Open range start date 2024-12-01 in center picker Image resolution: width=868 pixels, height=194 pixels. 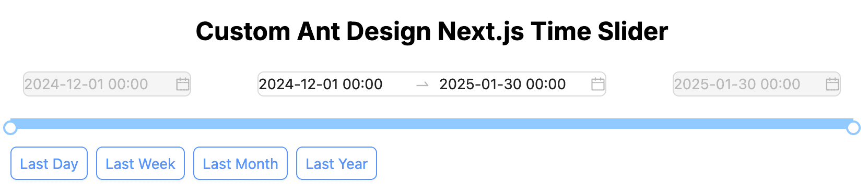[321, 84]
